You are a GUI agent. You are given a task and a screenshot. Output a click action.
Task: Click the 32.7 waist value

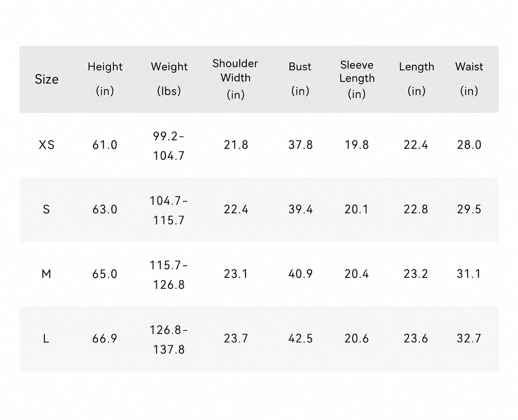[469, 339]
